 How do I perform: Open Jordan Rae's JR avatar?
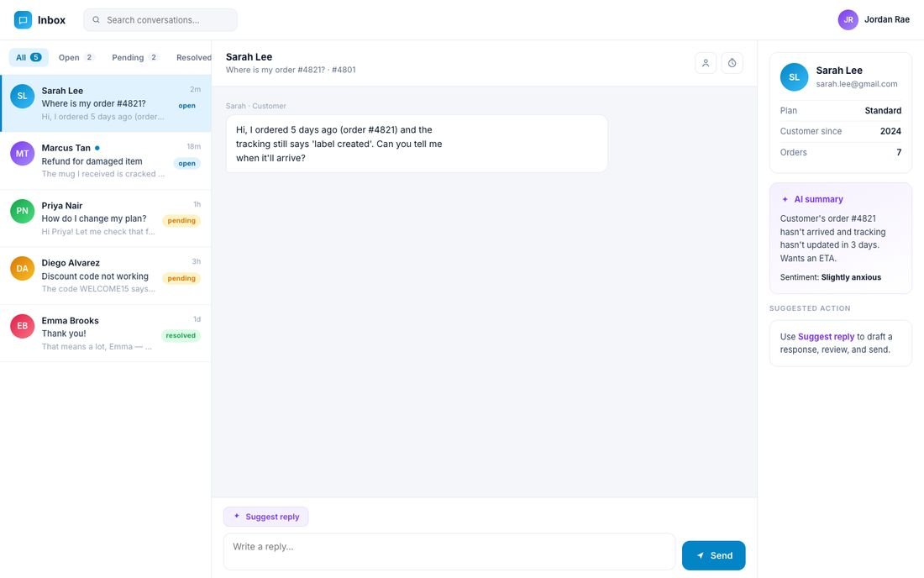848,19
